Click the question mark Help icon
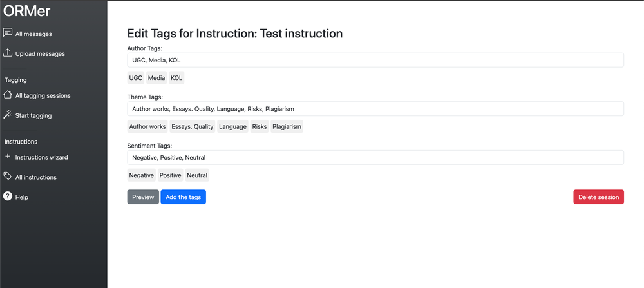Screen dimensions: 644x288 (8, 197)
